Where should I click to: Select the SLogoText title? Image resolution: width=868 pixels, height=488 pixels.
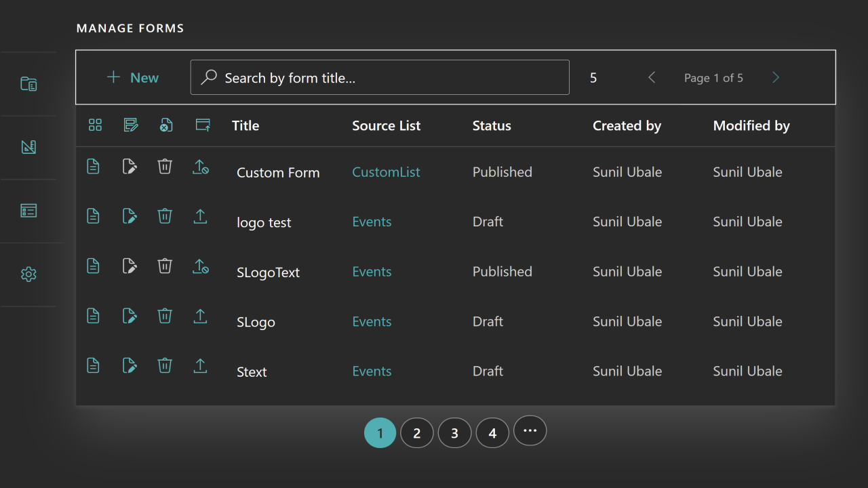268,272
